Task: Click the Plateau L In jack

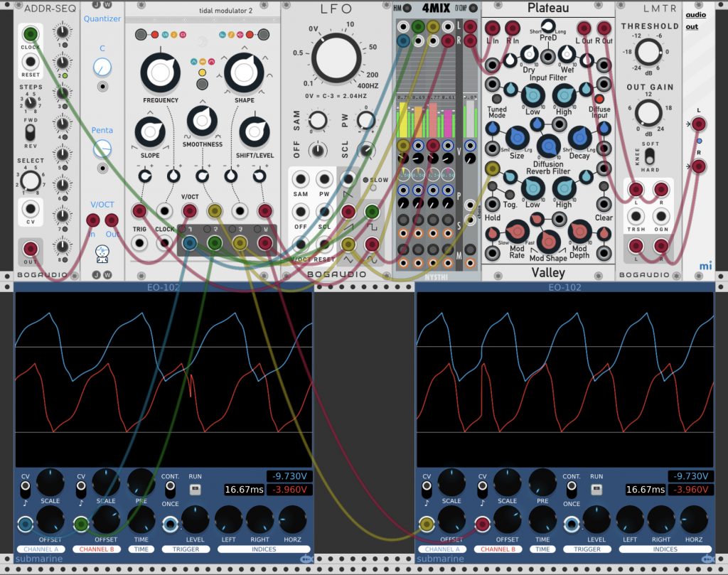Action: (492, 28)
